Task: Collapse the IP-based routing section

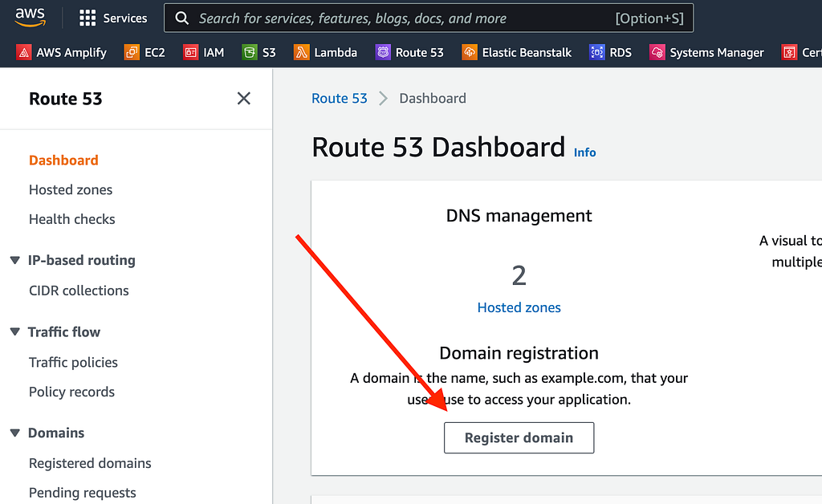Action: [x=15, y=260]
